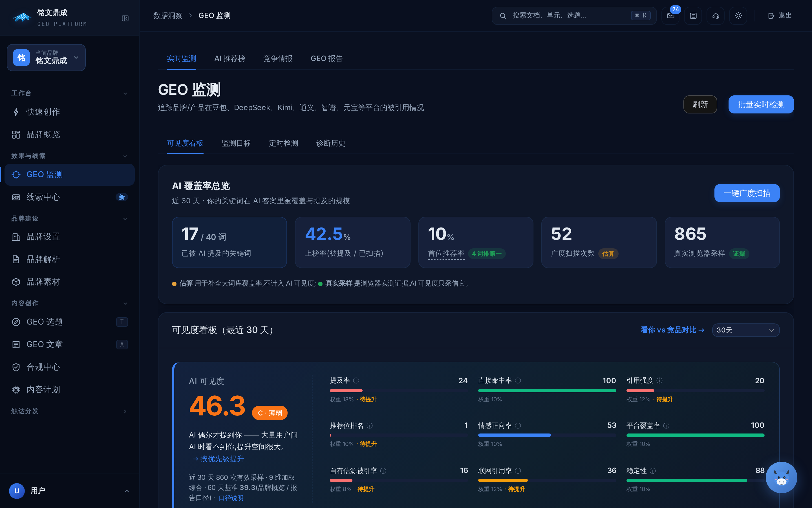Show info for 稳定性 metric

click(653, 471)
